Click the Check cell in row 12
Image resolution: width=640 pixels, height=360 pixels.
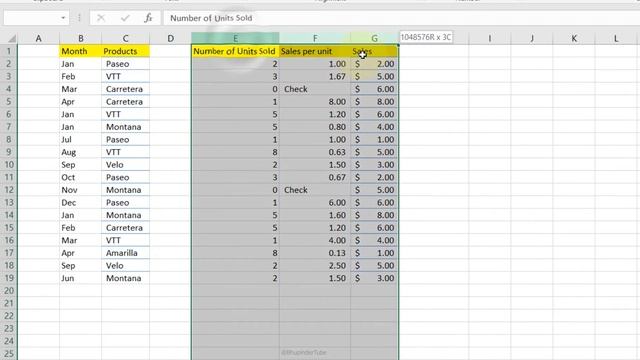pyautogui.click(x=315, y=190)
